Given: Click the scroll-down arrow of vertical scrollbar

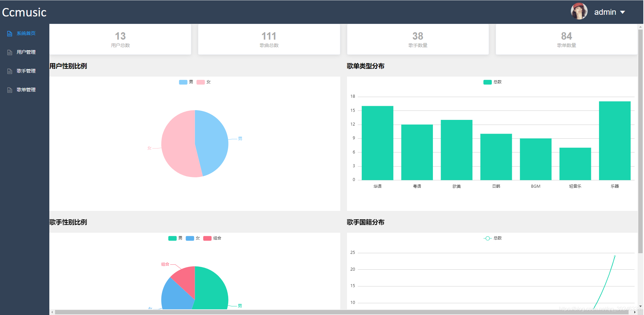Looking at the screenshot, I should 640,306.
